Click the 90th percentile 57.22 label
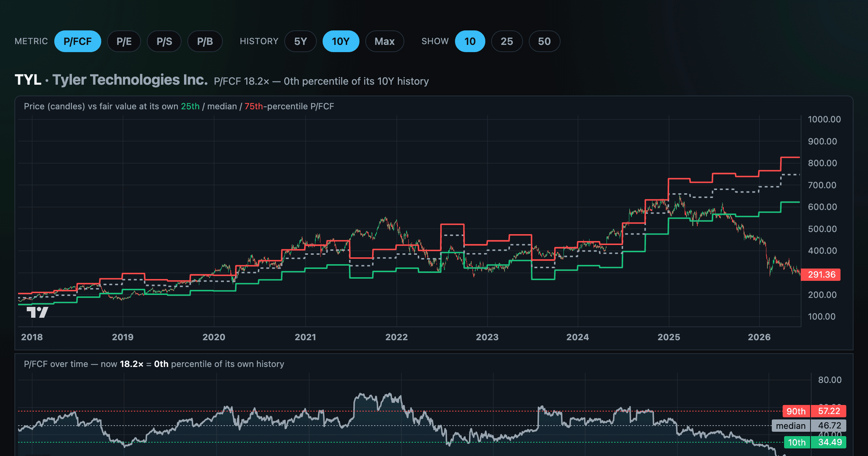Screen dimensions: 868x456 coord(814,411)
